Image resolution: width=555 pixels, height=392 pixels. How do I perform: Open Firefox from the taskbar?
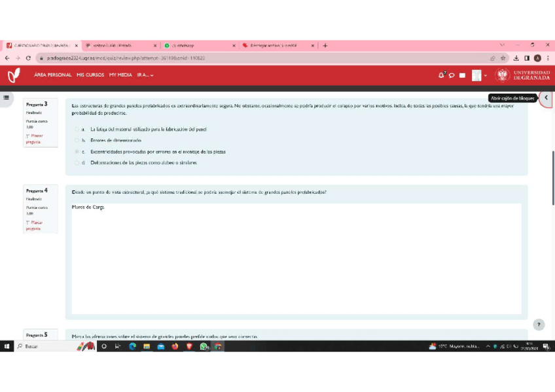click(175, 346)
